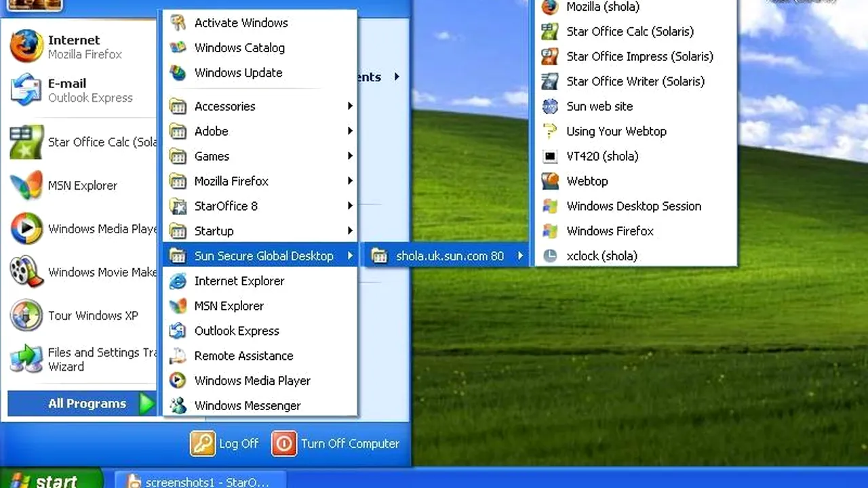This screenshot has width=868, height=488.
Task: Expand the shola.uk.sun.com 80 folder
Action: [446, 256]
